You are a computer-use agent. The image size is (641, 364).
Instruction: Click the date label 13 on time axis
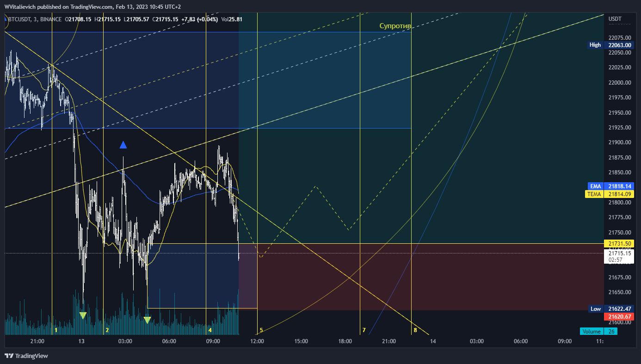coord(81,341)
